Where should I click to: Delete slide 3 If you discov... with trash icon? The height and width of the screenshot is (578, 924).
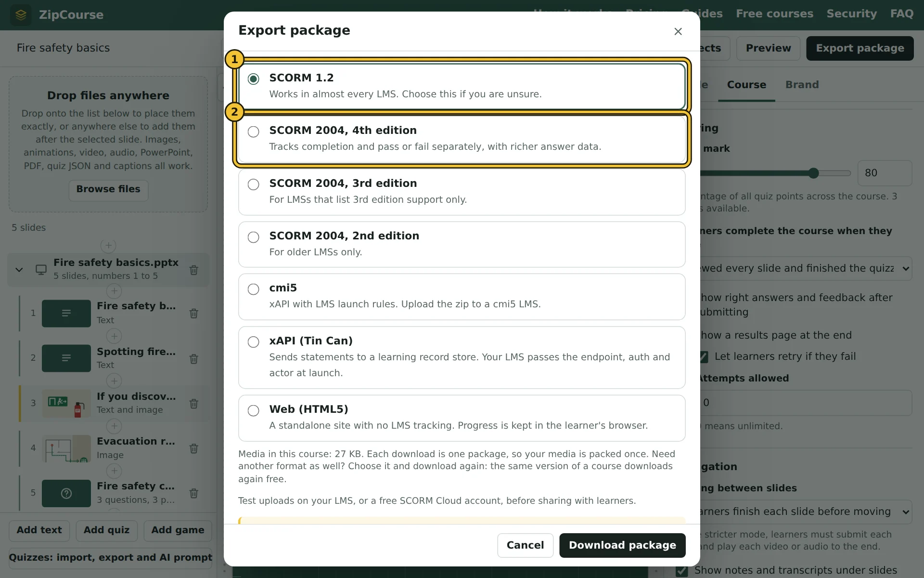[194, 404]
